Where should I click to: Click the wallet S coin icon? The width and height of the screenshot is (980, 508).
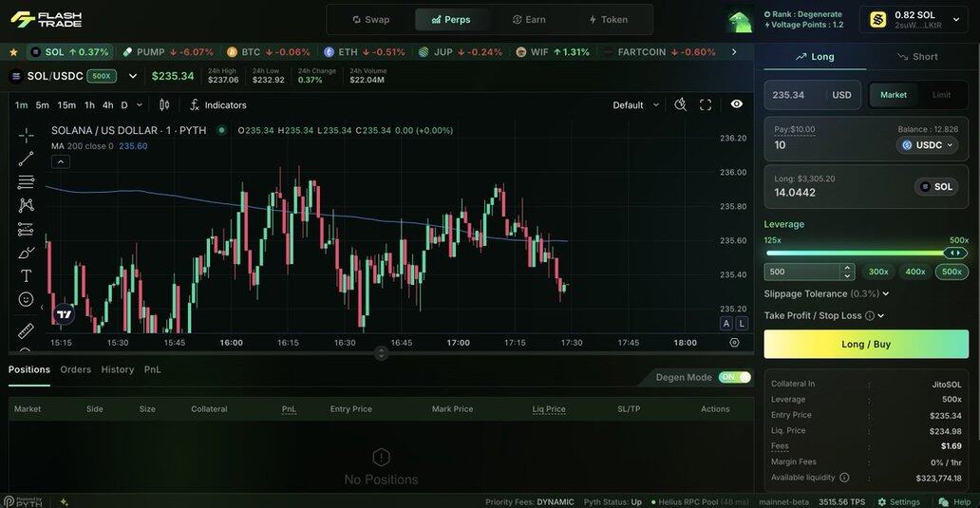click(878, 19)
